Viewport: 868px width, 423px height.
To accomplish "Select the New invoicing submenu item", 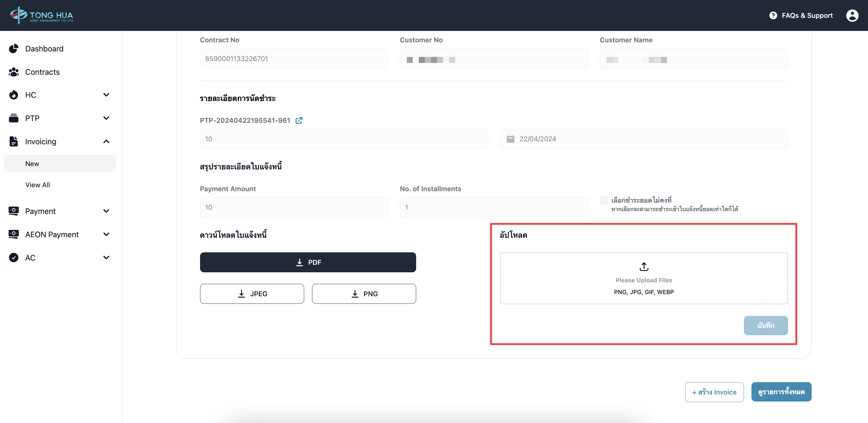I will [32, 164].
